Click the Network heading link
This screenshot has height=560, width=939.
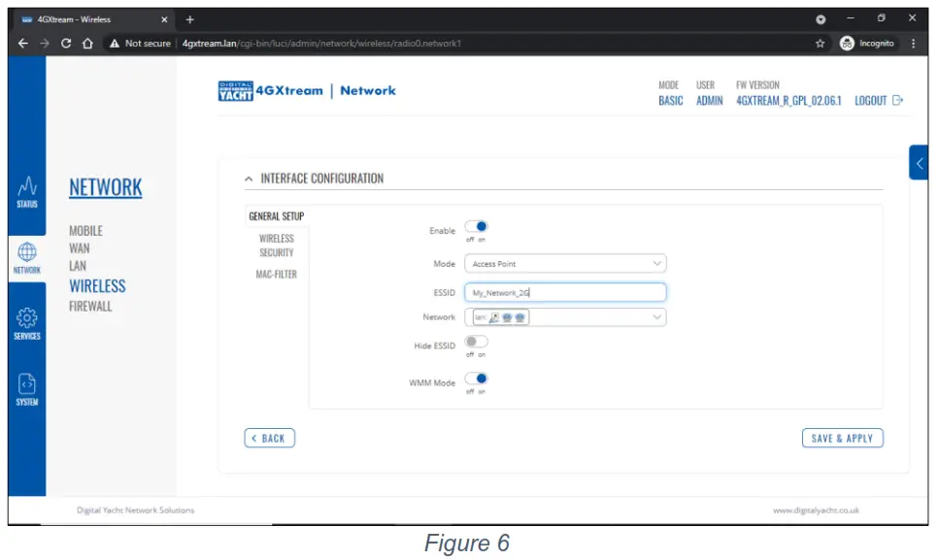coord(106,187)
